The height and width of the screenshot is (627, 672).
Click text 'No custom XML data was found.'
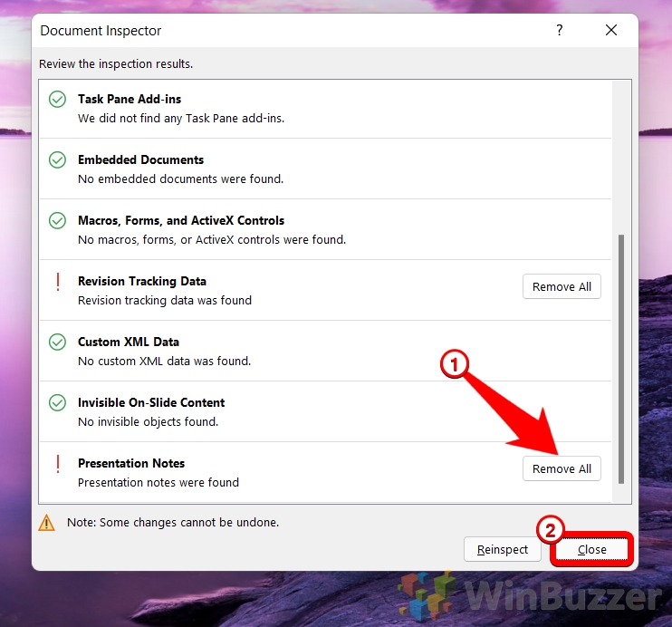164,362
